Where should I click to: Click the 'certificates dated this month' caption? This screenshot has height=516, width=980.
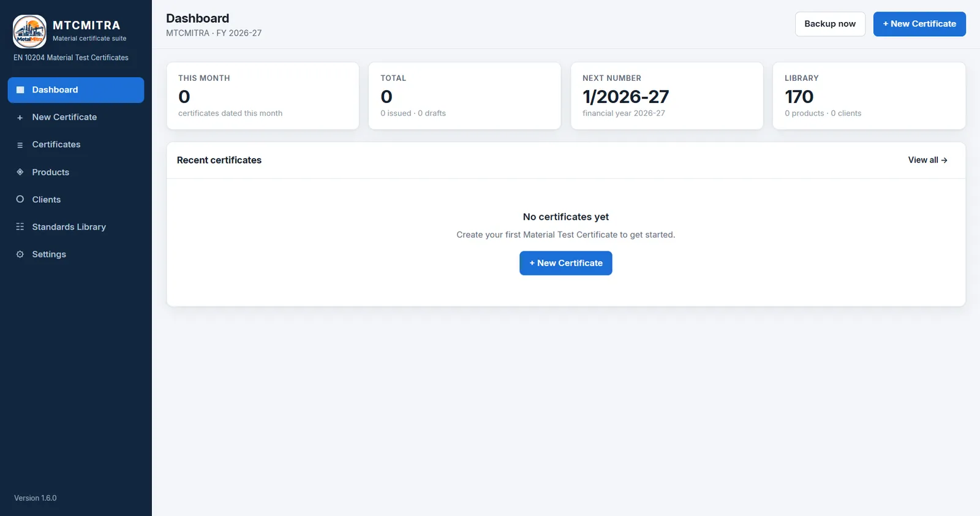pos(230,113)
